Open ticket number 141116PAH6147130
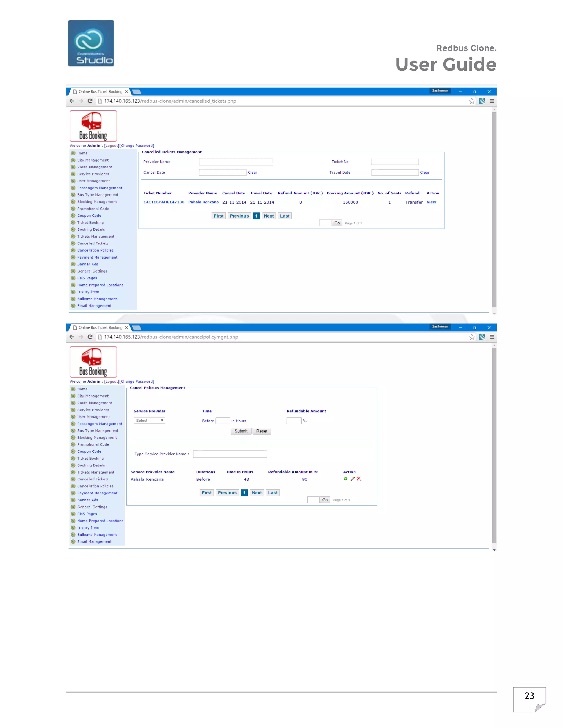The height and width of the screenshot is (728, 563). point(164,202)
